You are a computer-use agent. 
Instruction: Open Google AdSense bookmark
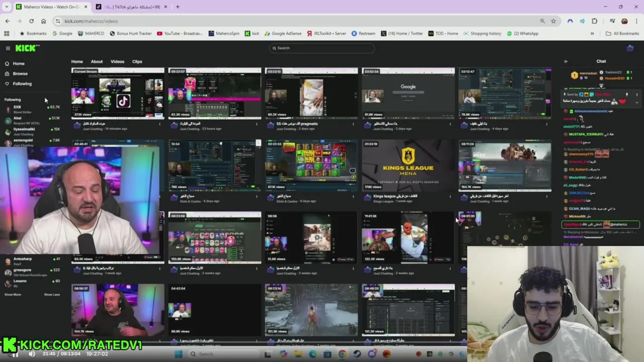pos(283,34)
